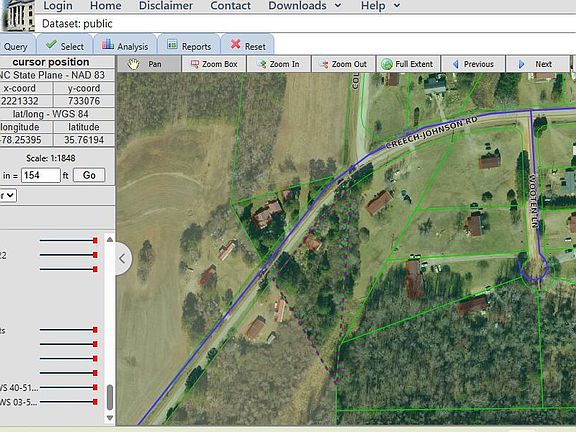
Task: Go to the Home page link
Action: tap(105, 6)
